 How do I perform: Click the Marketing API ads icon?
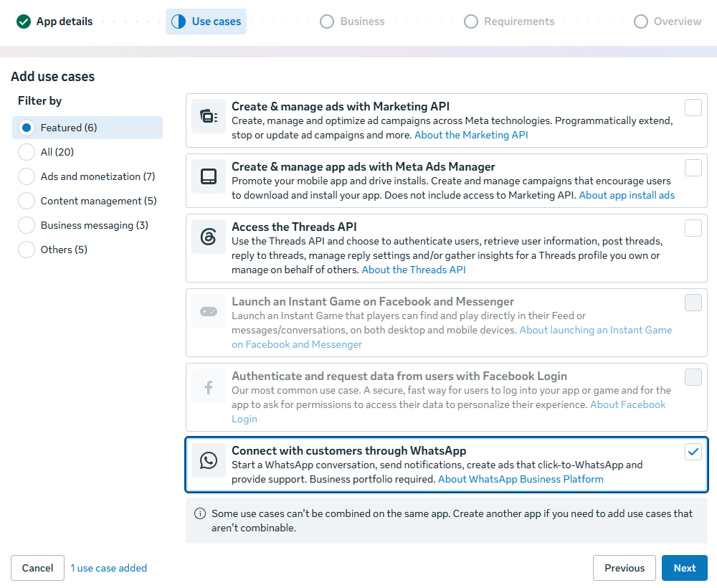coord(209,116)
